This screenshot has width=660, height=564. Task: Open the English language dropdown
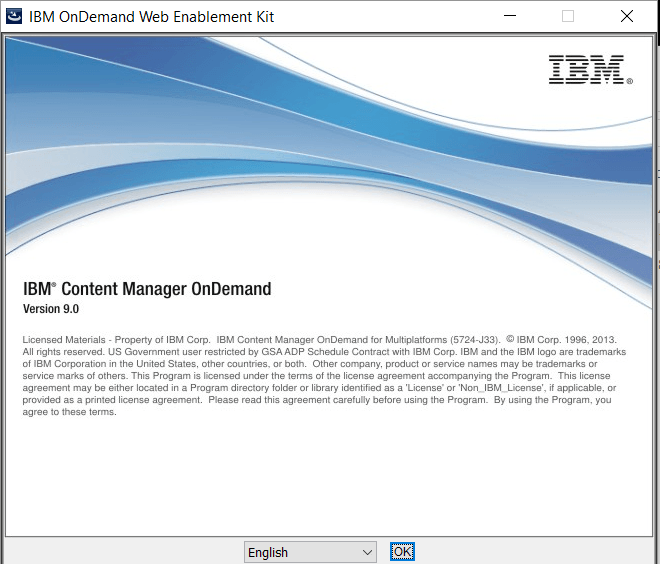point(310,552)
